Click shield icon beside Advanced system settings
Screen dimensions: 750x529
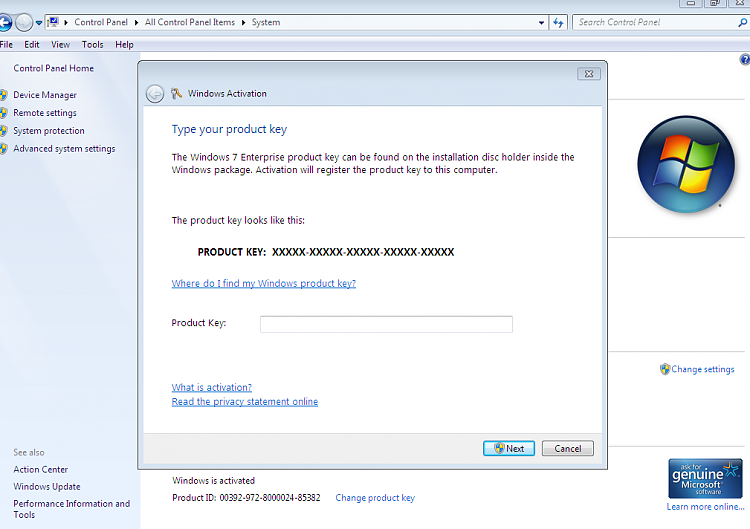pyautogui.click(x=3, y=149)
